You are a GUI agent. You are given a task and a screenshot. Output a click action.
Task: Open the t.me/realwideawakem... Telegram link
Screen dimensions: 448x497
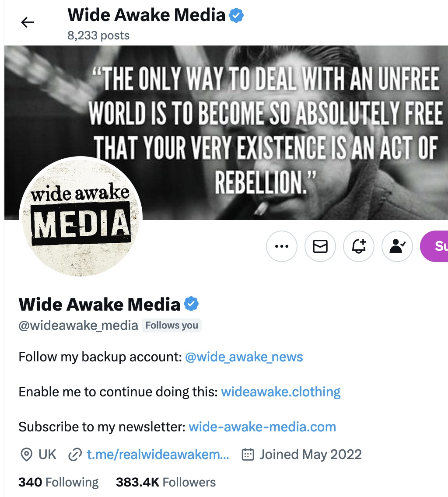point(158,455)
